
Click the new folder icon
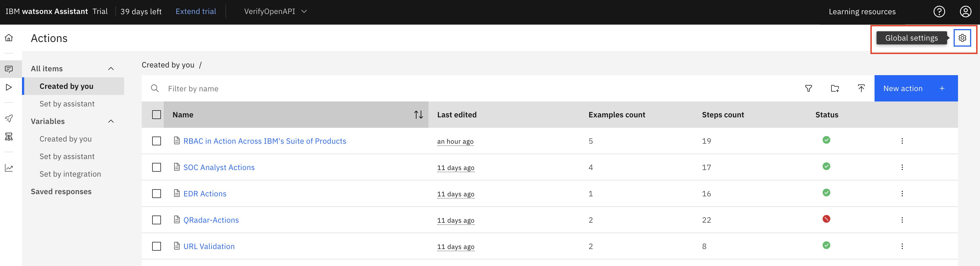(x=835, y=89)
